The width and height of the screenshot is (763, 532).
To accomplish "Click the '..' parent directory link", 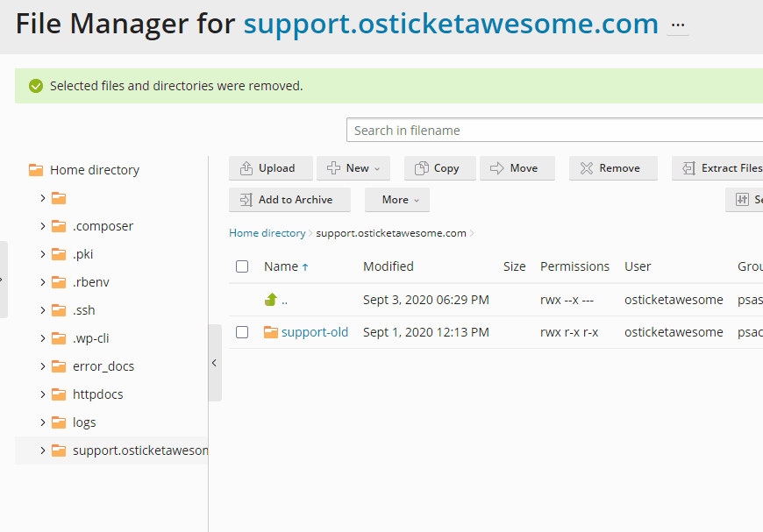I will [285, 300].
